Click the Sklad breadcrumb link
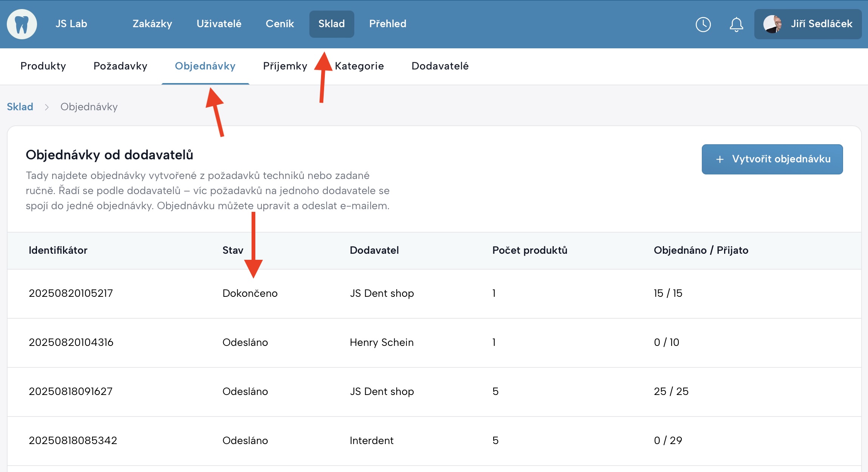 coord(20,107)
